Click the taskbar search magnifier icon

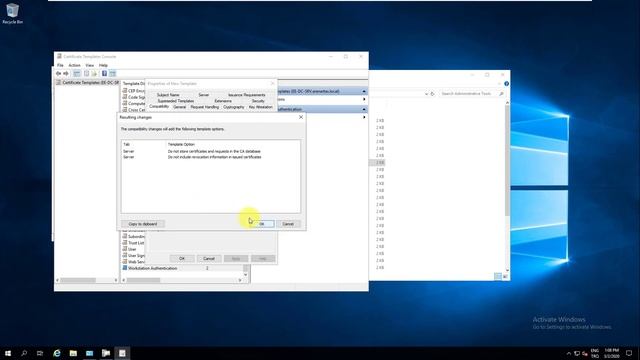pyautogui.click(x=24, y=353)
